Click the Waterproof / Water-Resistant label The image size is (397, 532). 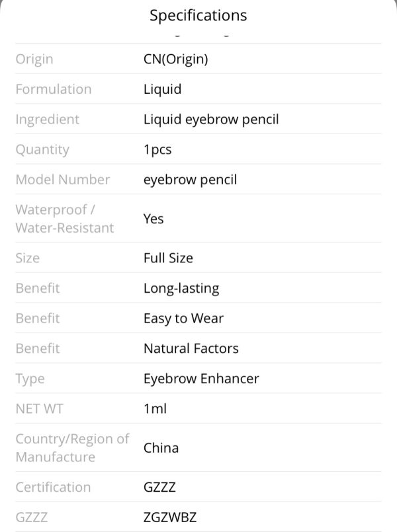click(65, 219)
